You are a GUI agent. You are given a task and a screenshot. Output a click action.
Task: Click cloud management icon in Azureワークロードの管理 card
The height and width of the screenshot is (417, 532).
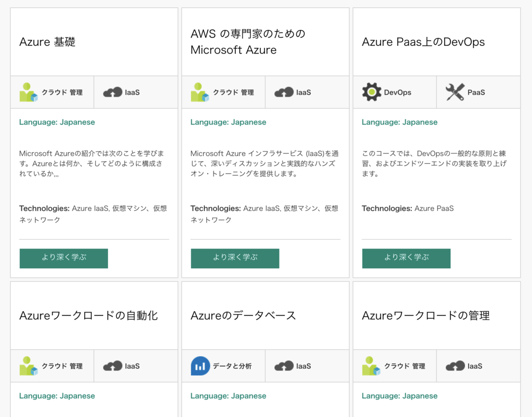(371, 366)
